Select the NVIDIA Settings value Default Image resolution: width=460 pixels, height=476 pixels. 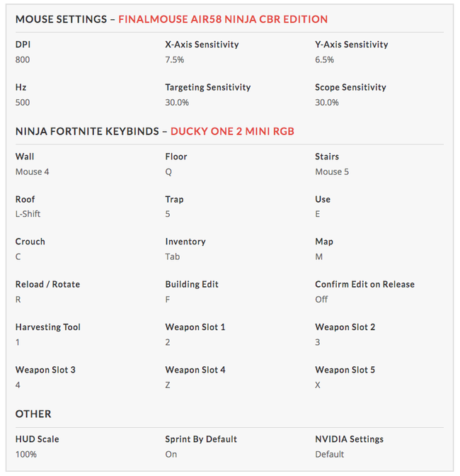330,454
